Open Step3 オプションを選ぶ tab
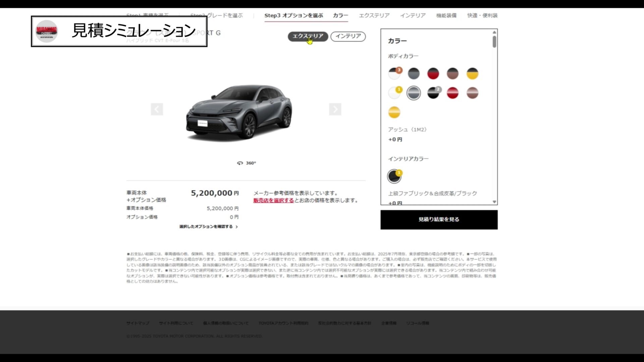Viewport: 644px width, 362px height. [293, 15]
